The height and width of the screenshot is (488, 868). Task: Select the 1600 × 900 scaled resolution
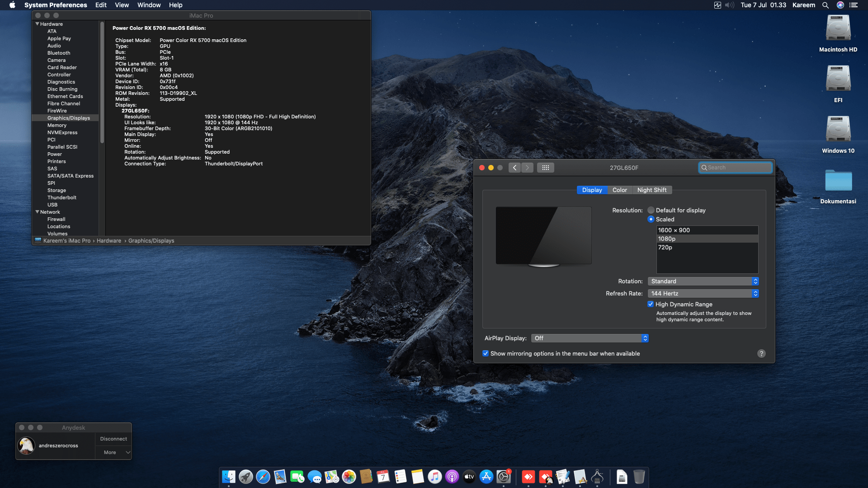pyautogui.click(x=674, y=230)
